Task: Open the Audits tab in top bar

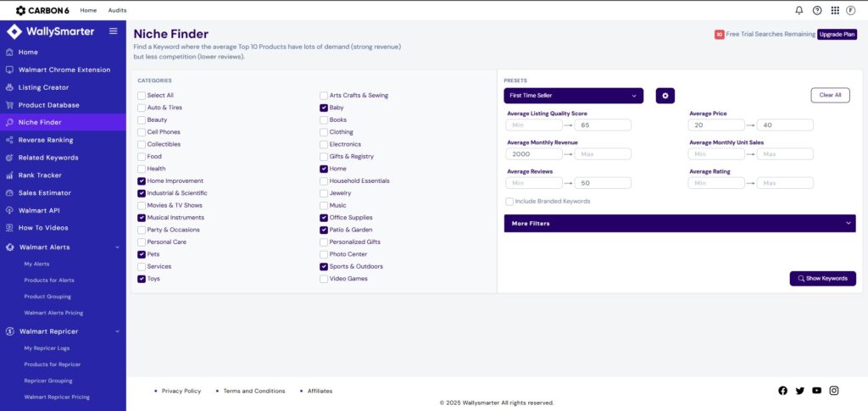Action: [x=117, y=10]
